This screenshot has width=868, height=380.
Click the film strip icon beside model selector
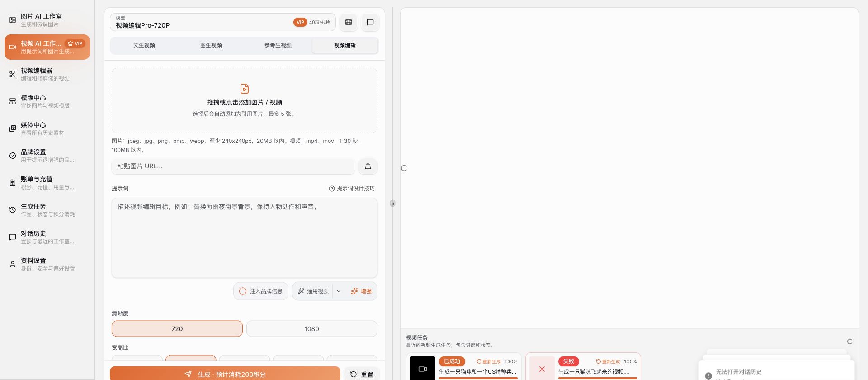point(349,22)
